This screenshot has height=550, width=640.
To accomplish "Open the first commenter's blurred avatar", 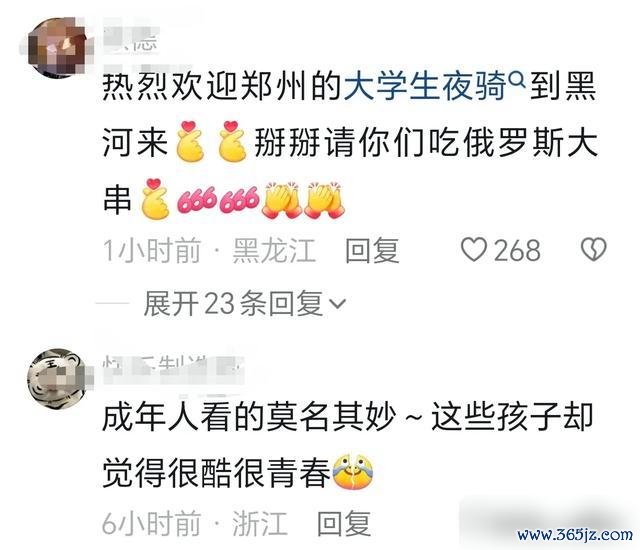I will pyautogui.click(x=57, y=48).
